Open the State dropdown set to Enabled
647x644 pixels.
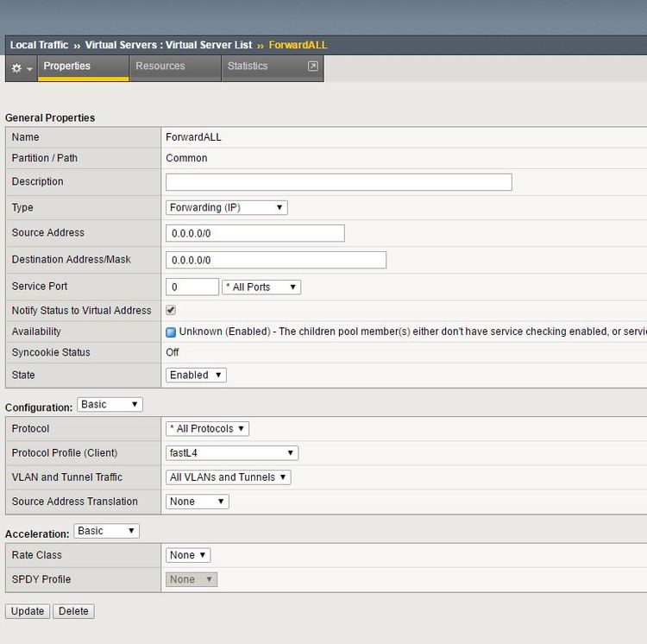click(x=196, y=375)
